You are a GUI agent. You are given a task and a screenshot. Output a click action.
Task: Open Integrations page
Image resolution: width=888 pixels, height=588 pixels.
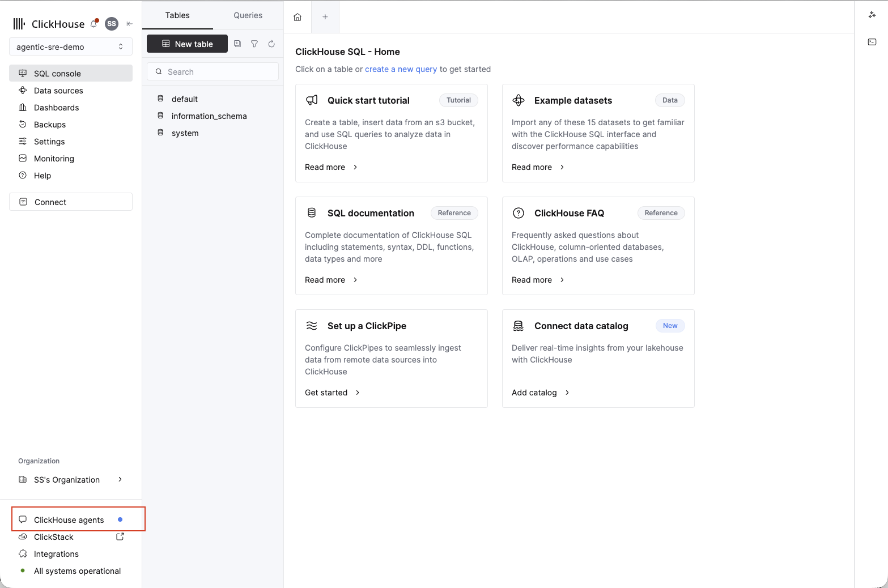(x=71, y=553)
